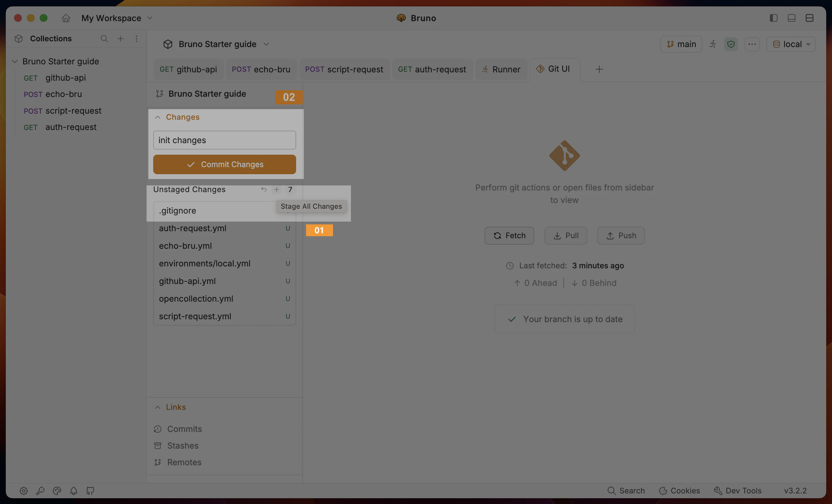Switch to the Runner tab
Image resolution: width=832 pixels, height=504 pixels.
[502, 69]
